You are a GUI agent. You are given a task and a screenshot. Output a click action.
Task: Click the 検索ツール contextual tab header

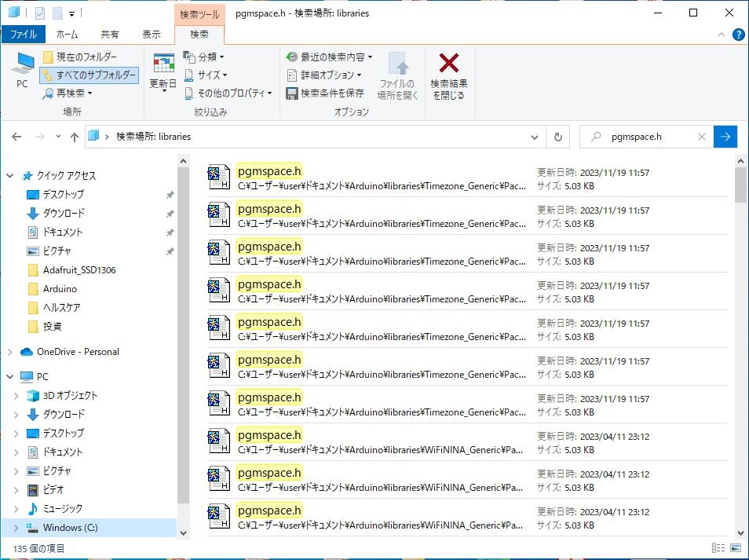pyautogui.click(x=199, y=14)
